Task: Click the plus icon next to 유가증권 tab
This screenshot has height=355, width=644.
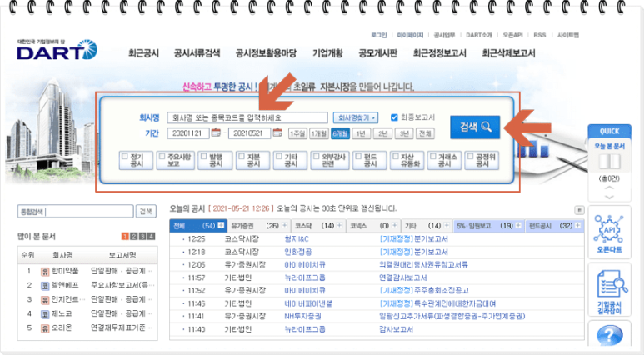Action: pyautogui.click(x=286, y=226)
